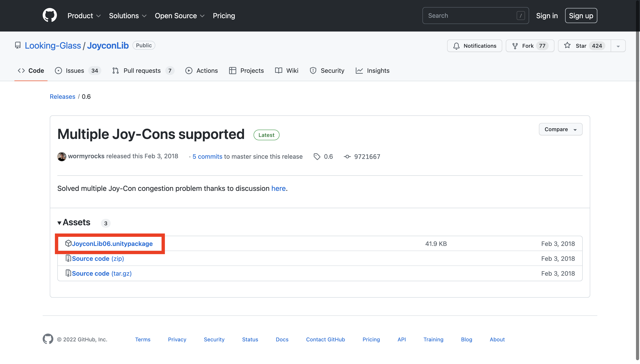Open the Compare dropdown
This screenshot has height=364, width=640.
[x=560, y=129]
